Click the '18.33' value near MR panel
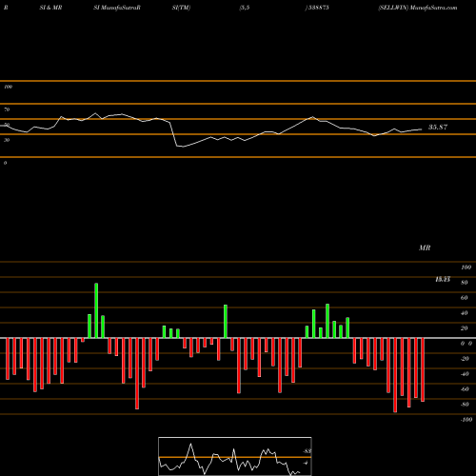The image size is (476, 476). click(x=443, y=279)
